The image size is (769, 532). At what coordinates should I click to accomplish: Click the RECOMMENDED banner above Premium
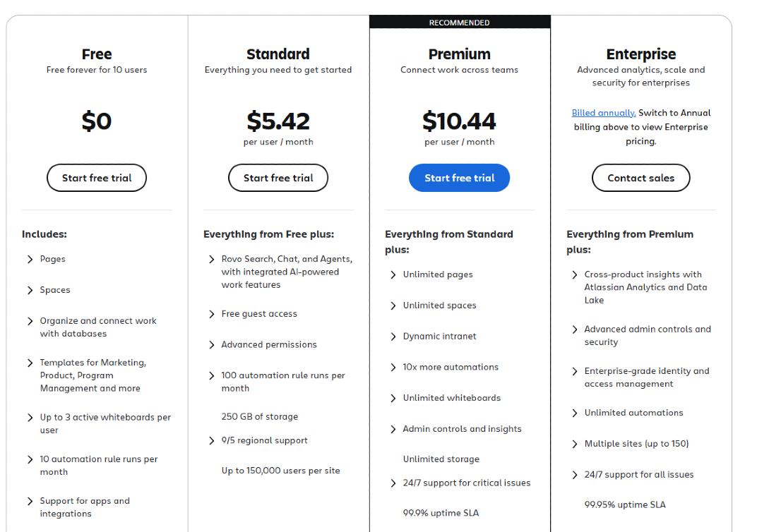[459, 22]
